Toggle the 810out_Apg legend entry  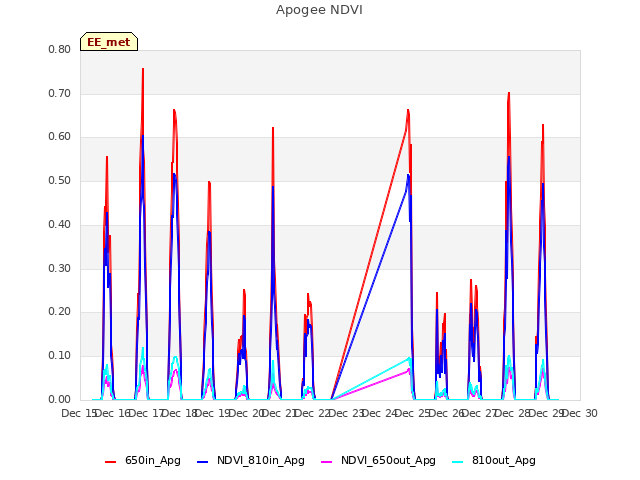[x=494, y=460]
